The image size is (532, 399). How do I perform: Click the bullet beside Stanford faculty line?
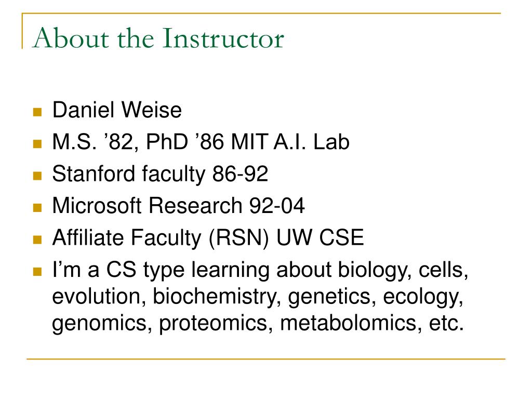pos(37,176)
